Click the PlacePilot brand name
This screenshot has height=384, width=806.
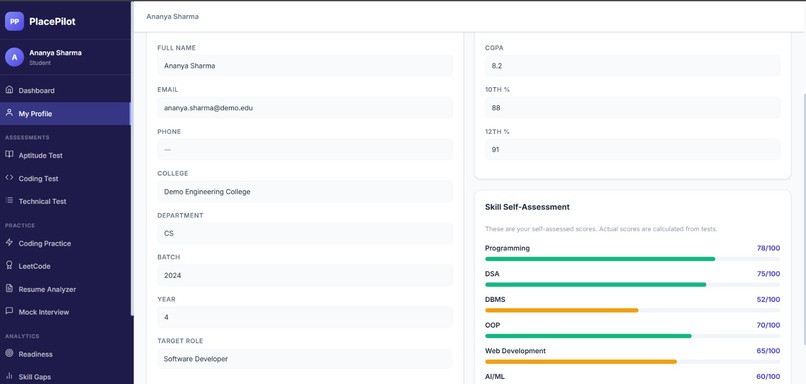click(52, 21)
